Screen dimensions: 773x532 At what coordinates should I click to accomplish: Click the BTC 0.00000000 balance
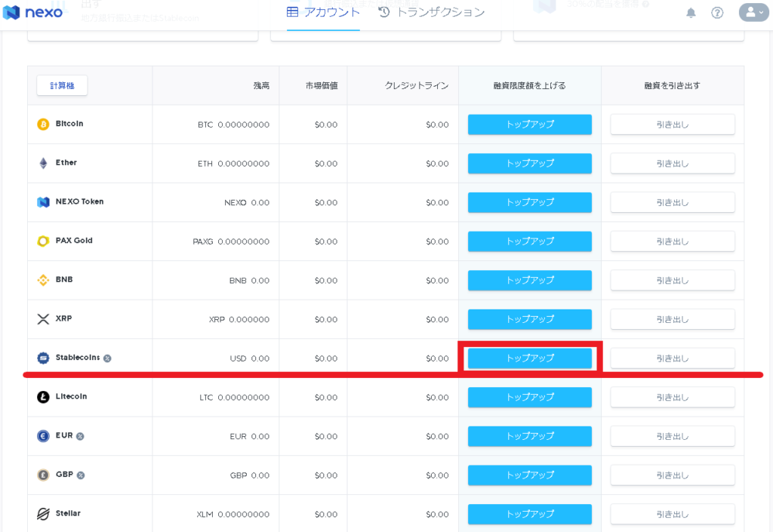234,125
